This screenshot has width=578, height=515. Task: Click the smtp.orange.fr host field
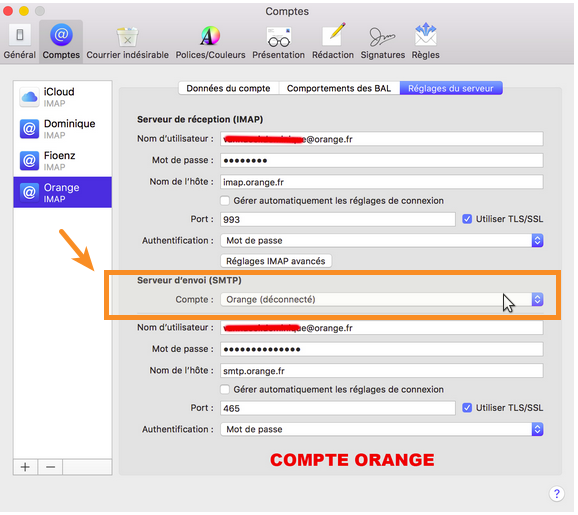pyautogui.click(x=382, y=371)
